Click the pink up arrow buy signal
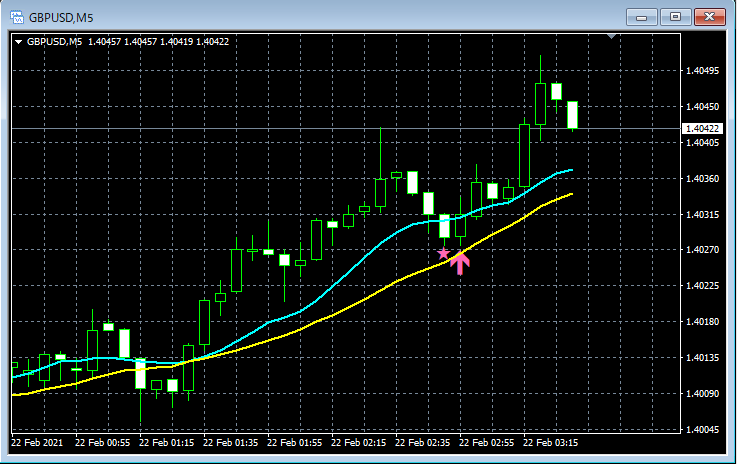The height and width of the screenshot is (464, 738). pyautogui.click(x=460, y=263)
